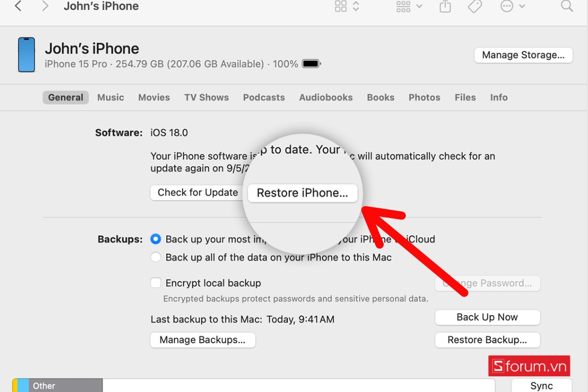Switch to the Podcasts tab
This screenshot has height=392, width=588.
point(264,98)
